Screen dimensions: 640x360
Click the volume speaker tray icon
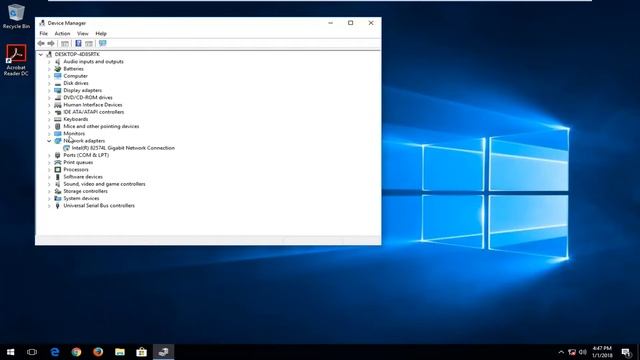582,352
